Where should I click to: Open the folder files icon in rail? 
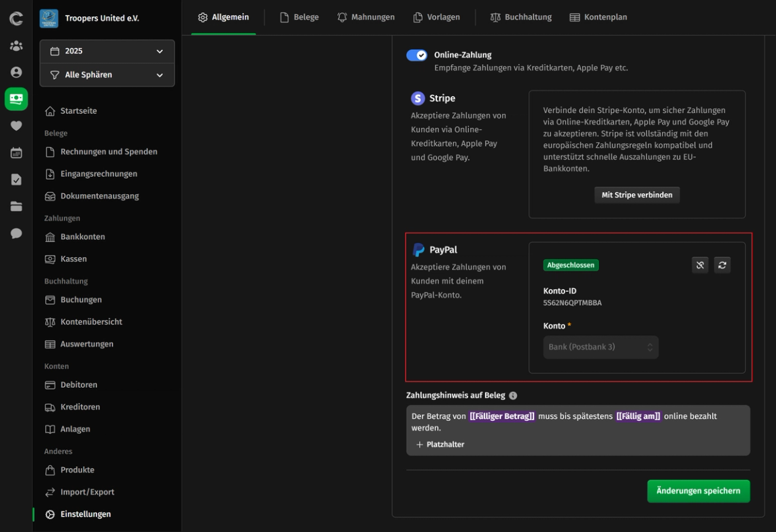coord(16,206)
